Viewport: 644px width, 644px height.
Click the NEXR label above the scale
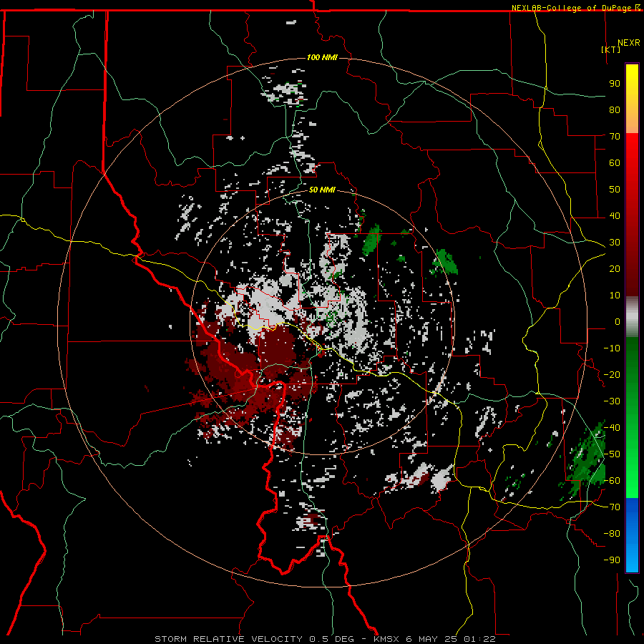628,43
